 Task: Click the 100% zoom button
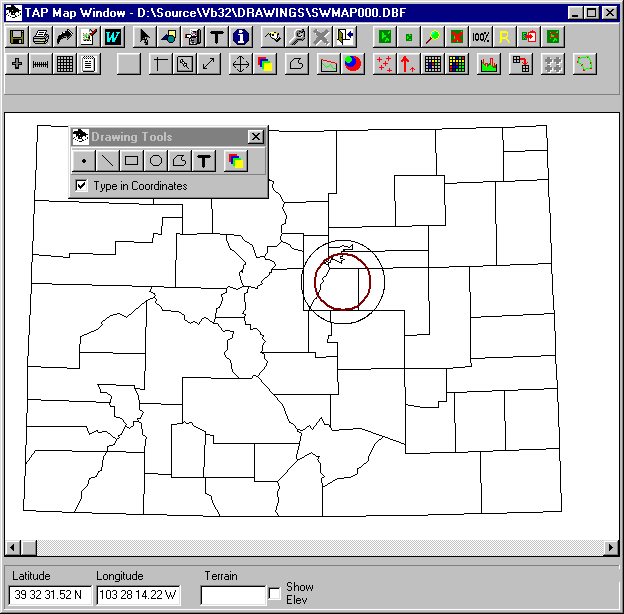pos(481,37)
